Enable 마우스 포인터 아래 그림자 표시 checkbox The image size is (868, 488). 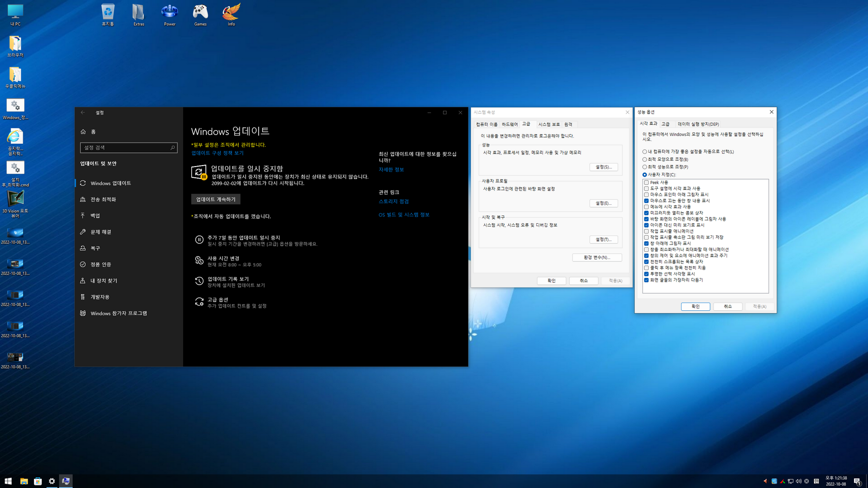pyautogui.click(x=646, y=195)
